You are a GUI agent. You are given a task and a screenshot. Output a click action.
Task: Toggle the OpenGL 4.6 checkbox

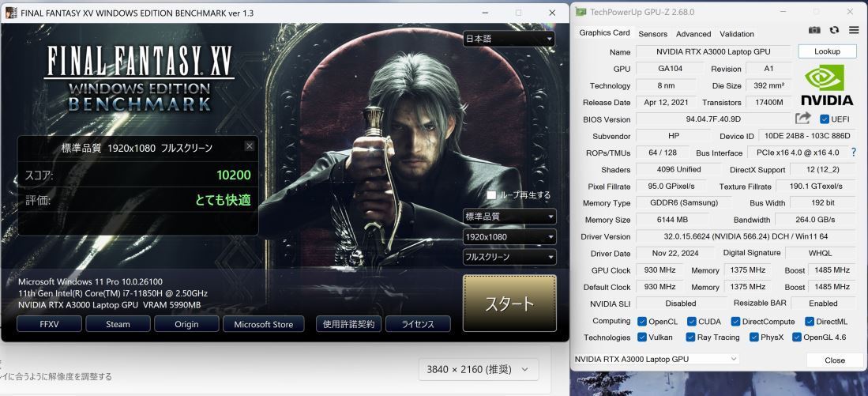(x=797, y=337)
